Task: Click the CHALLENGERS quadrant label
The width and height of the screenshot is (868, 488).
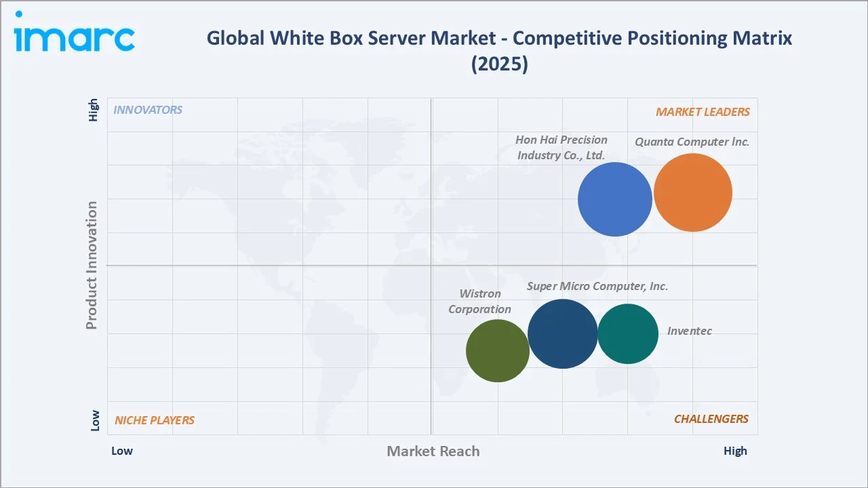Action: pos(711,419)
